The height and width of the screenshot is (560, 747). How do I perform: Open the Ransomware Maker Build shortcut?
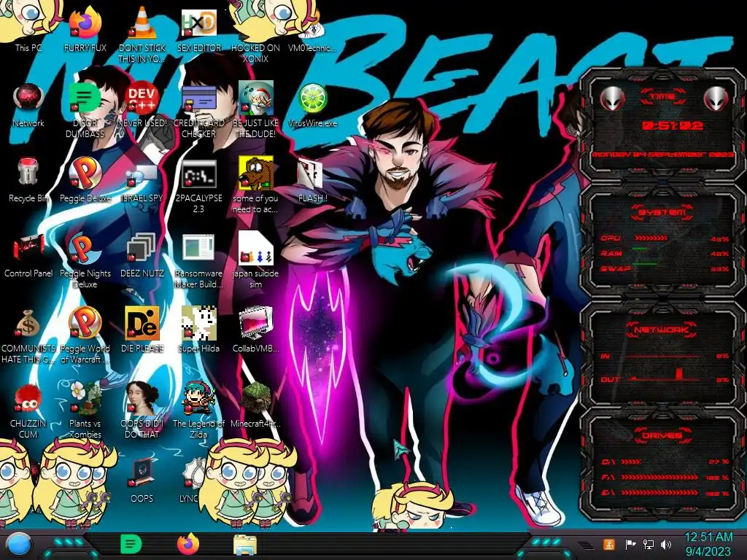click(x=198, y=261)
